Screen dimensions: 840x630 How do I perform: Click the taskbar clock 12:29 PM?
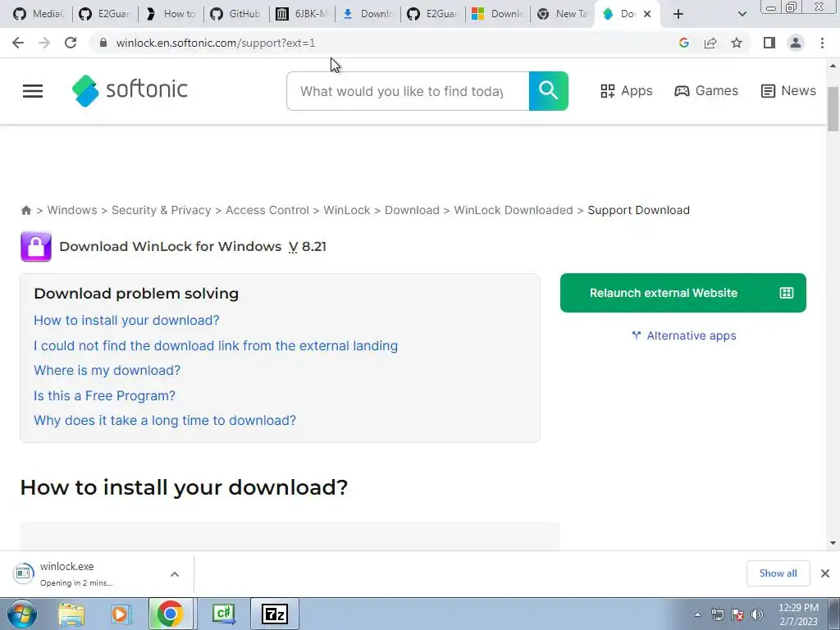[798, 608]
